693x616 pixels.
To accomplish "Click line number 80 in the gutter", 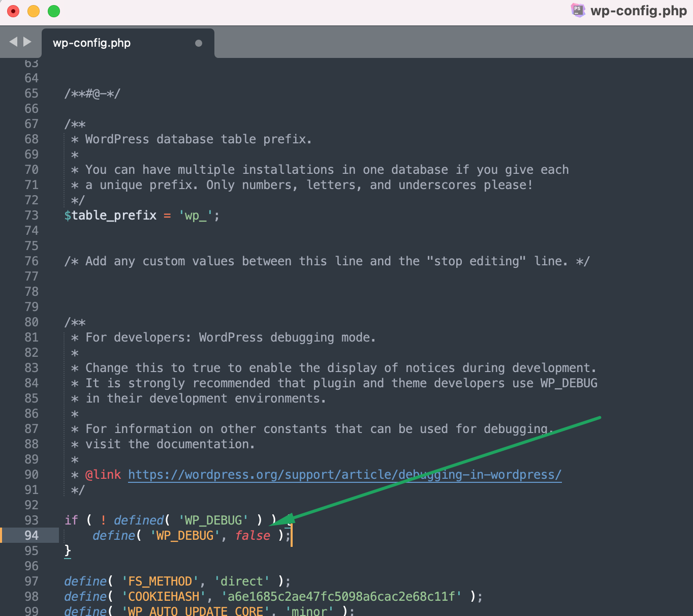I will (31, 322).
